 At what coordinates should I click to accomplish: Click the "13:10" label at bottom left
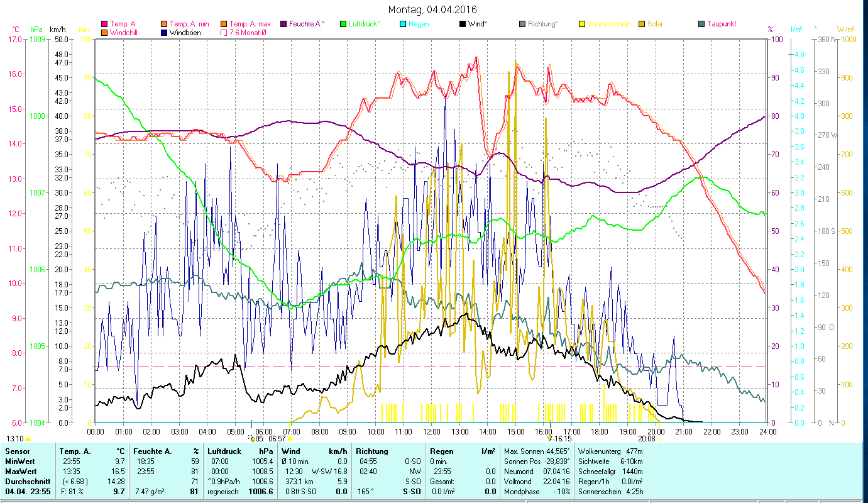[15, 439]
